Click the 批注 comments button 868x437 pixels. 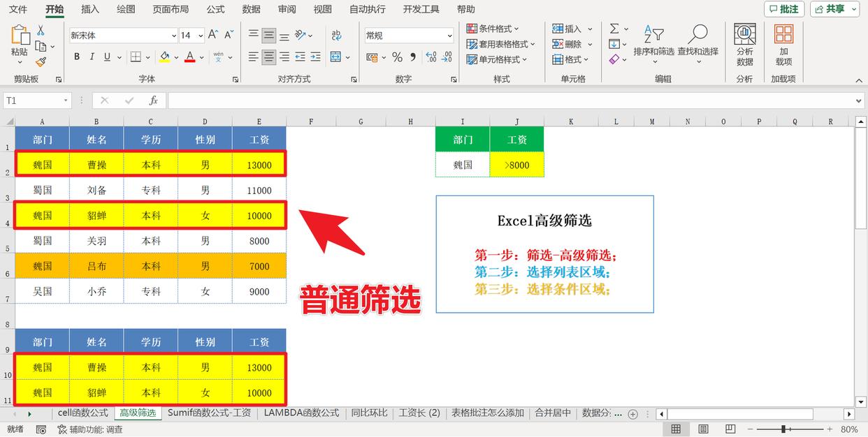click(x=784, y=9)
